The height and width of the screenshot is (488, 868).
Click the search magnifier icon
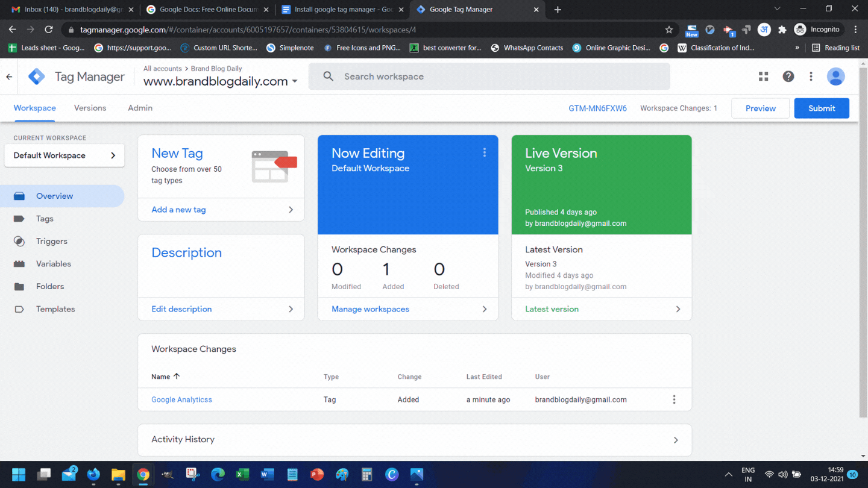coord(329,77)
